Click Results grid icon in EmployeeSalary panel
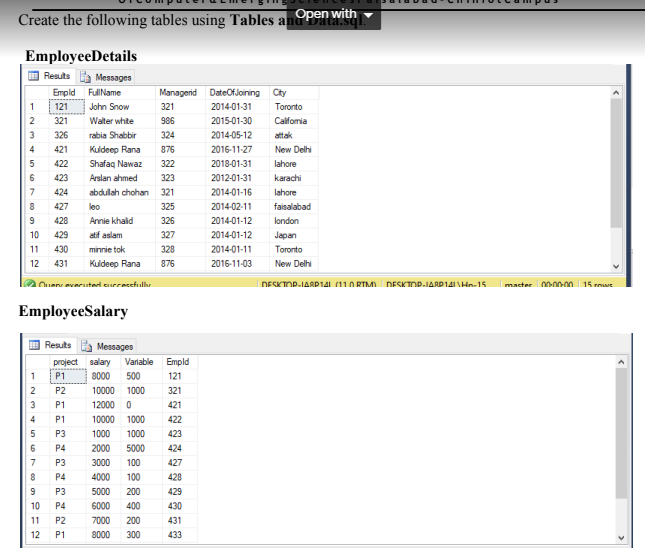Image resolution: width=645 pixels, height=554 pixels. coord(34,345)
